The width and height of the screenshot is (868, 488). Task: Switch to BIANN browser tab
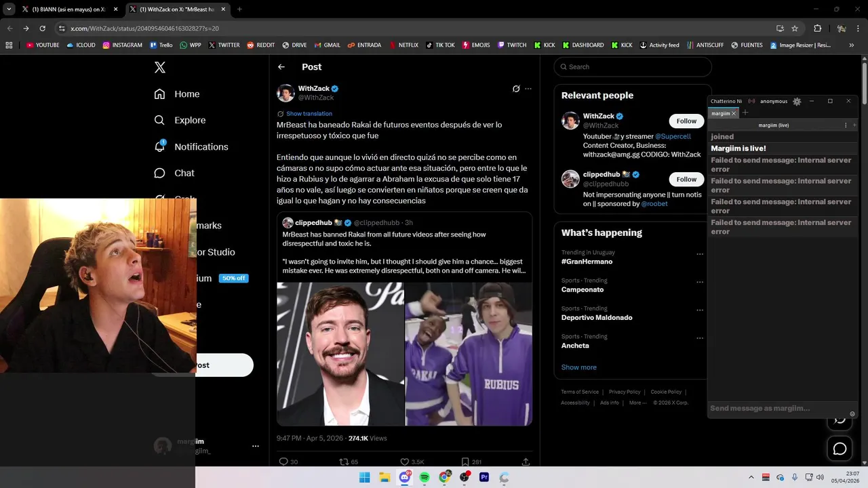click(x=71, y=9)
